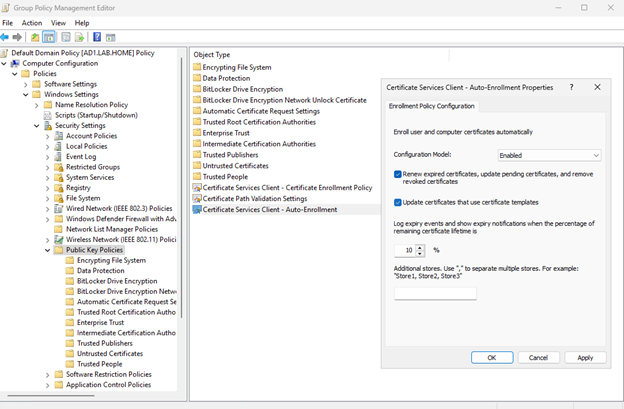Select the Enrollment Policy Configuration tab
Viewport: 624px width, 409px height.
431,106
